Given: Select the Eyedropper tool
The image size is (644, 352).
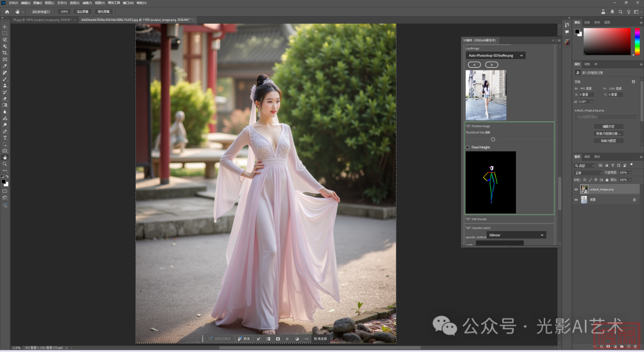Looking at the screenshot, I should (5, 66).
